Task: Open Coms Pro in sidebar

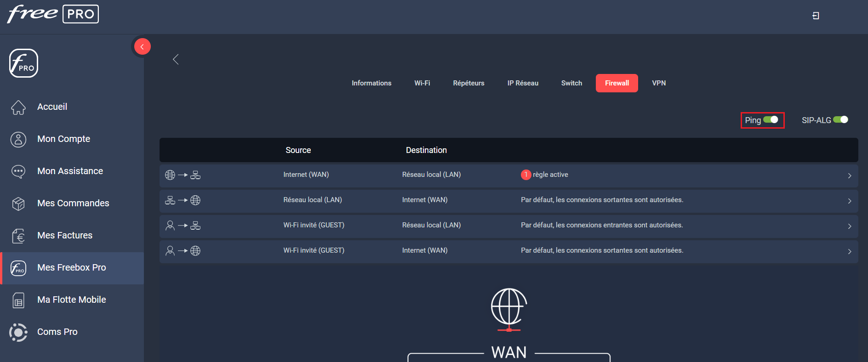Action: pyautogui.click(x=57, y=332)
